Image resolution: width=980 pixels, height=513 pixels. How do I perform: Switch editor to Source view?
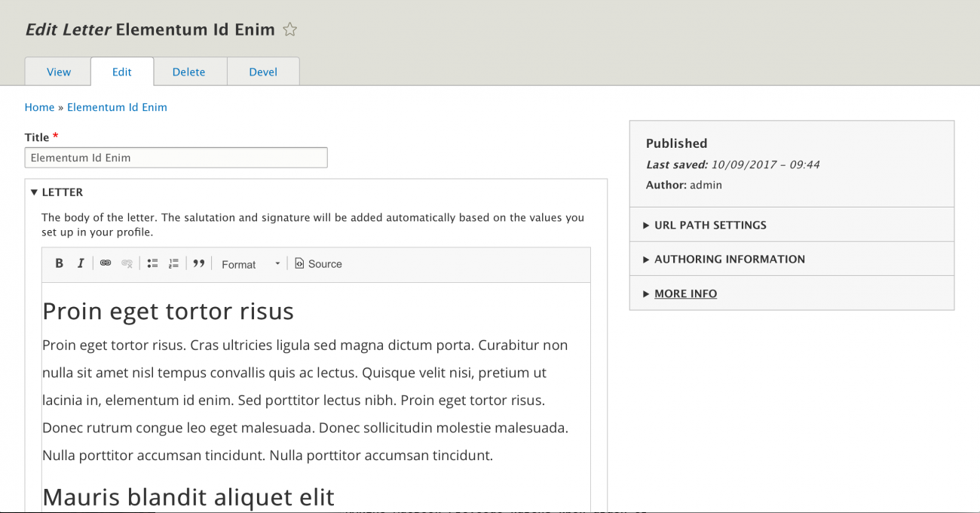[318, 263]
